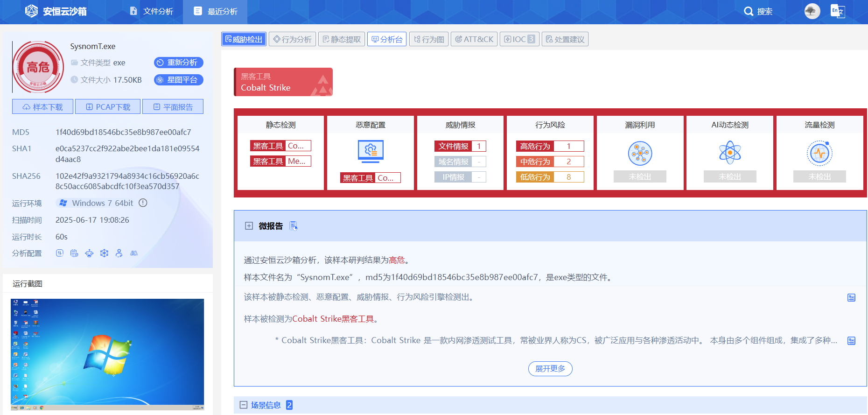Click the 流量检测 pulse icon
The image size is (868, 415).
tap(819, 153)
